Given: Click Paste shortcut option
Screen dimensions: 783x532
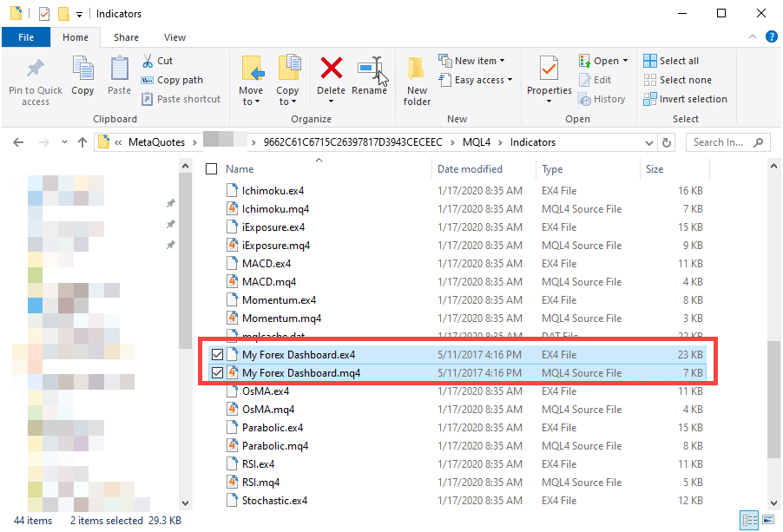Looking at the screenshot, I should [181, 99].
